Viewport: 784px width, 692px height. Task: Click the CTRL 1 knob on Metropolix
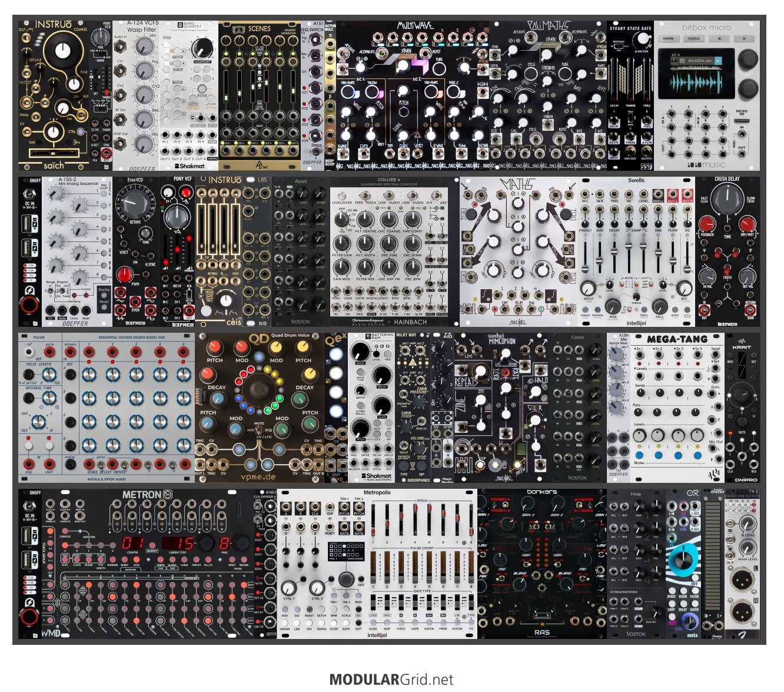(x=288, y=587)
